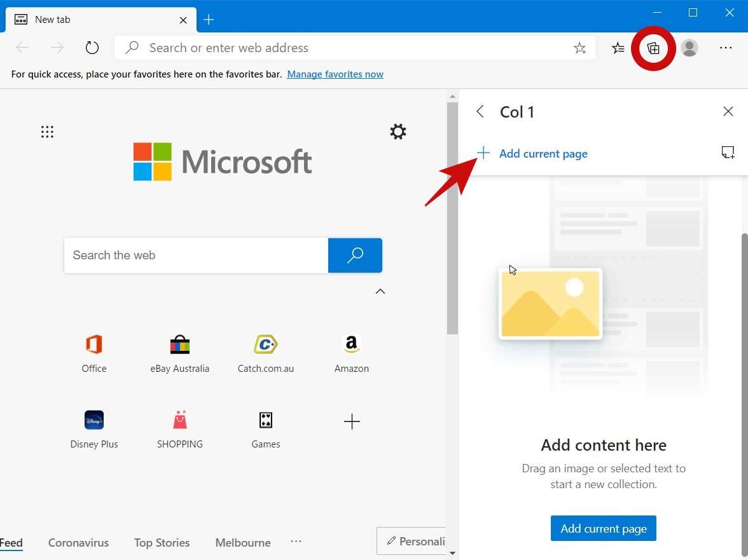748x560 pixels.
Task: Select the Feed tab
Action: pyautogui.click(x=11, y=543)
